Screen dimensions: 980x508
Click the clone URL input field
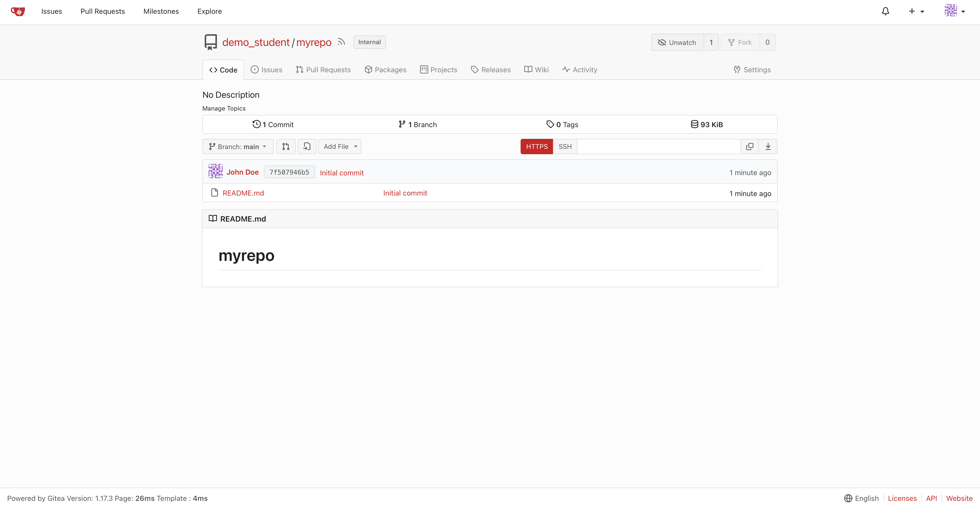[658, 147]
